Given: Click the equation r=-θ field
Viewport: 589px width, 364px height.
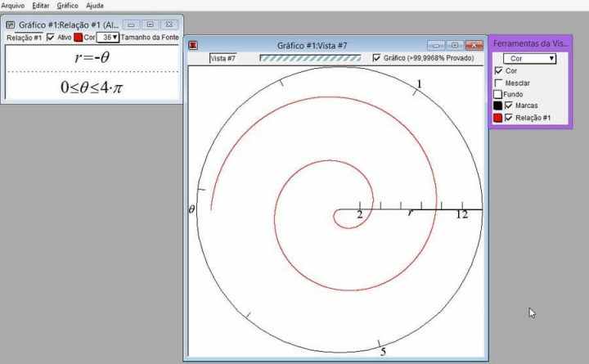Looking at the screenshot, I should point(91,58).
